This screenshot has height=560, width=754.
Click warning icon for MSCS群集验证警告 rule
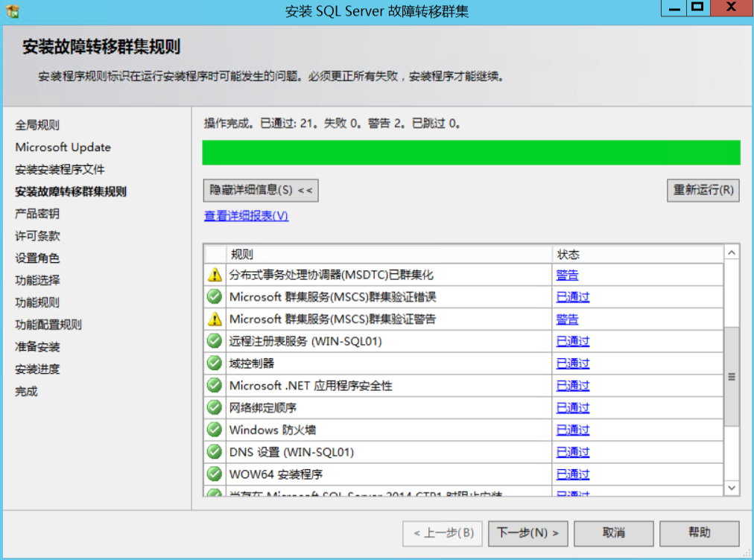point(215,319)
